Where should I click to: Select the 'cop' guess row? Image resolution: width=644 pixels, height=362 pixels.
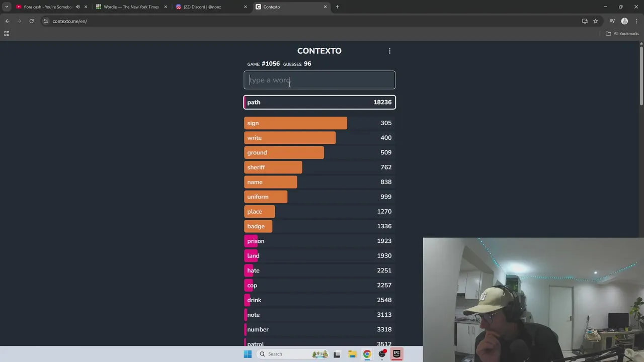[x=319, y=285]
